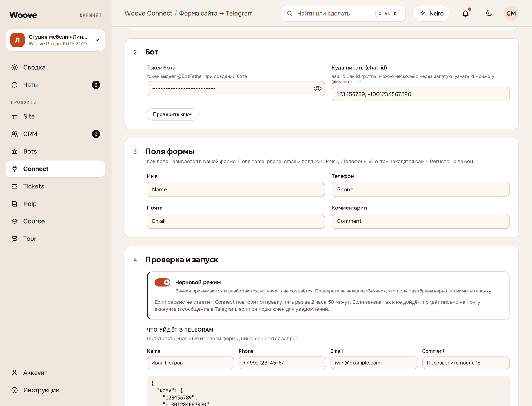Click test Phone field +7 999 123-45-67

282,363
